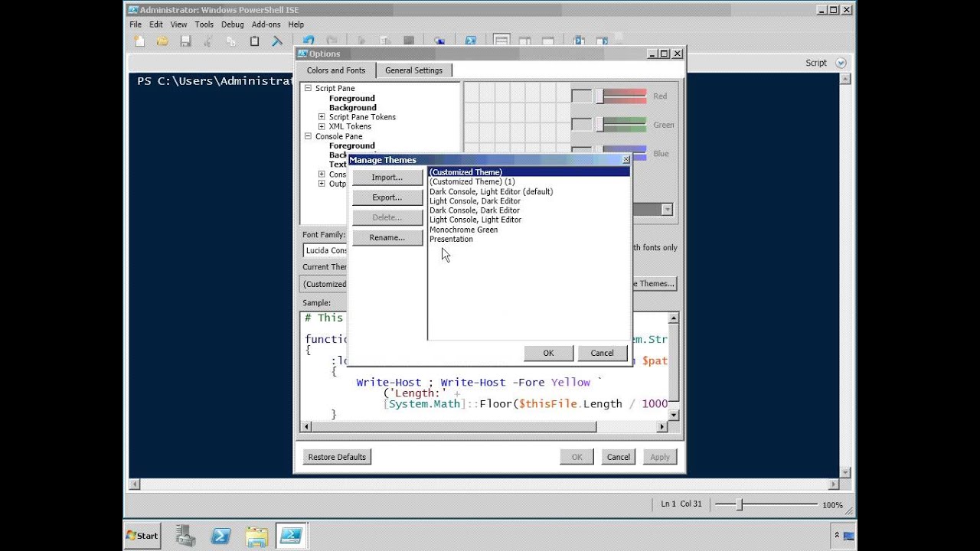Open Windows PowerShell from the taskbar
980x551 pixels.
[221, 535]
